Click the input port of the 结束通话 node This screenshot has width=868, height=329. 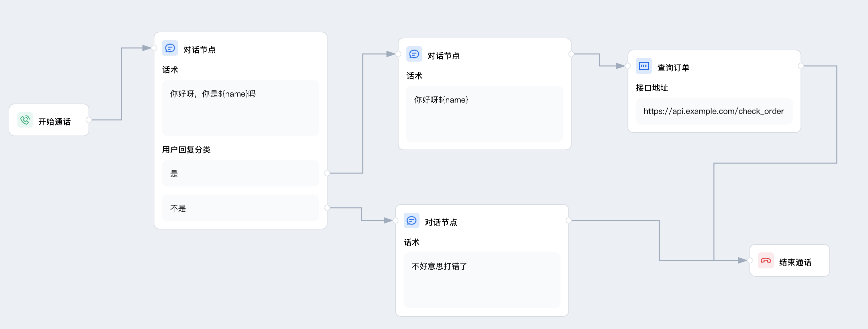(750, 261)
